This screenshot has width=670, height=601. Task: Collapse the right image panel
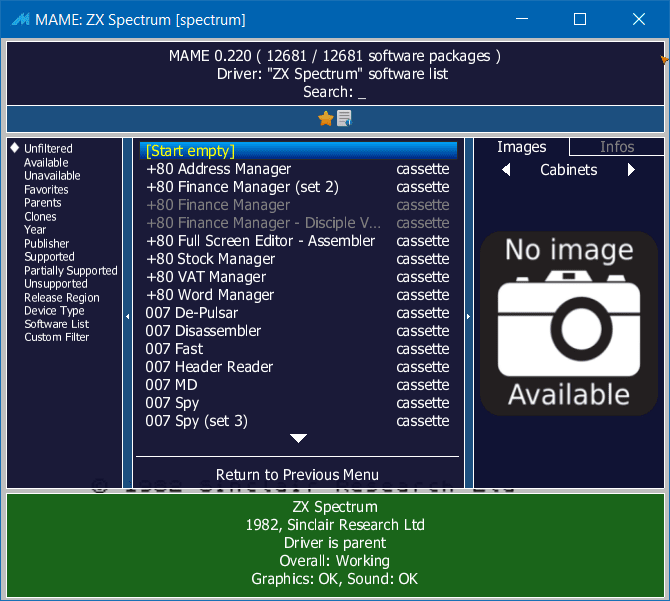469,316
